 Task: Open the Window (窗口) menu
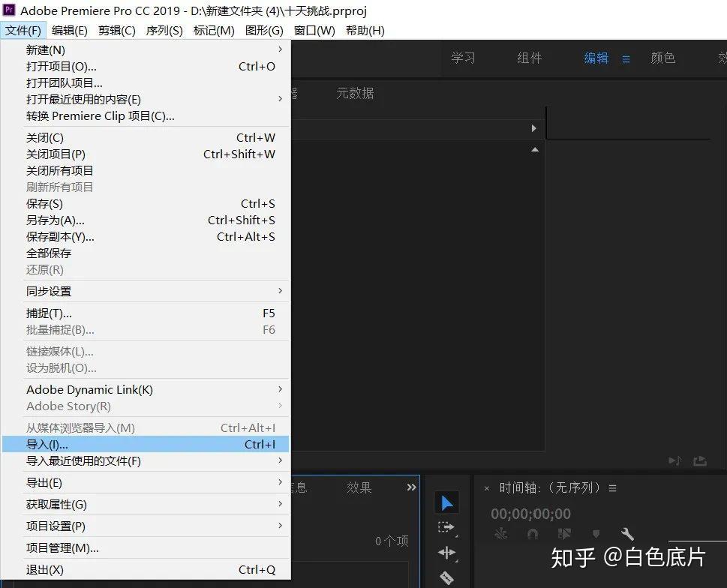(x=314, y=31)
